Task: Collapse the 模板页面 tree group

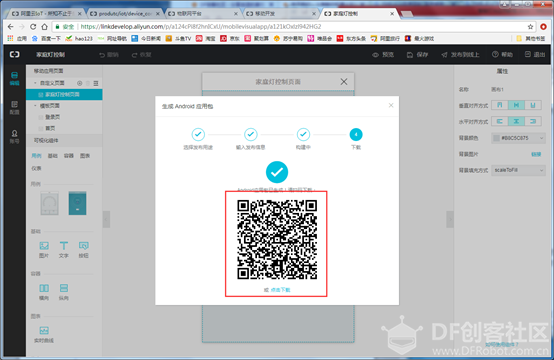Action: pos(35,106)
